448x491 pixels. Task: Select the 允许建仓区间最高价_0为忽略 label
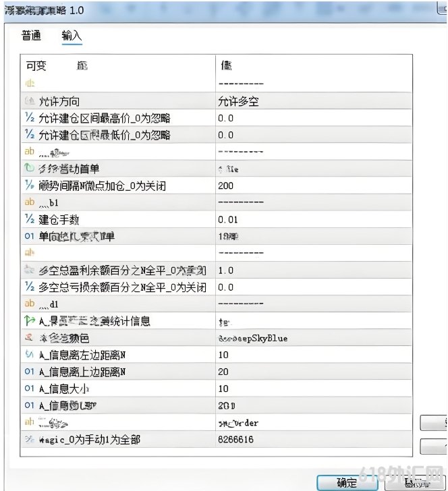click(x=105, y=119)
